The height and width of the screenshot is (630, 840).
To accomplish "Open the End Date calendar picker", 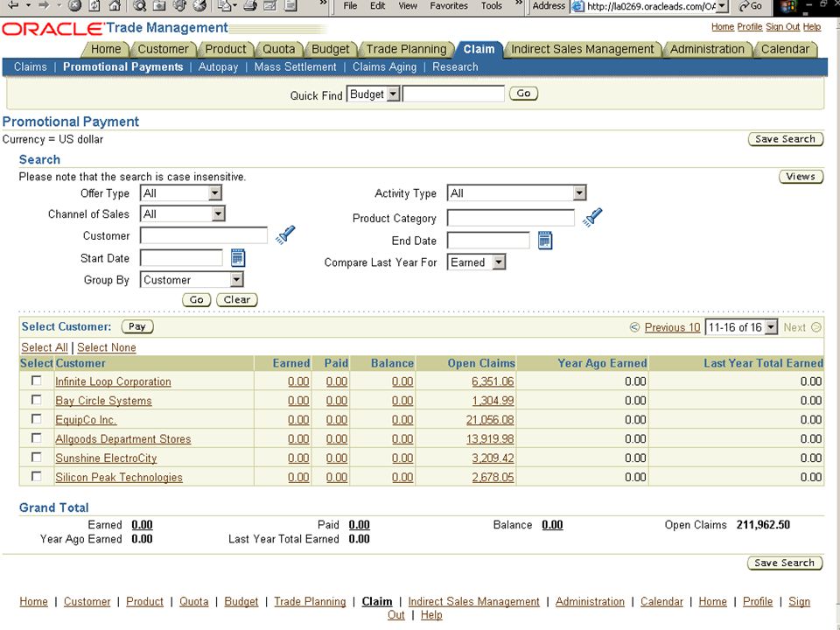I will tap(545, 240).
